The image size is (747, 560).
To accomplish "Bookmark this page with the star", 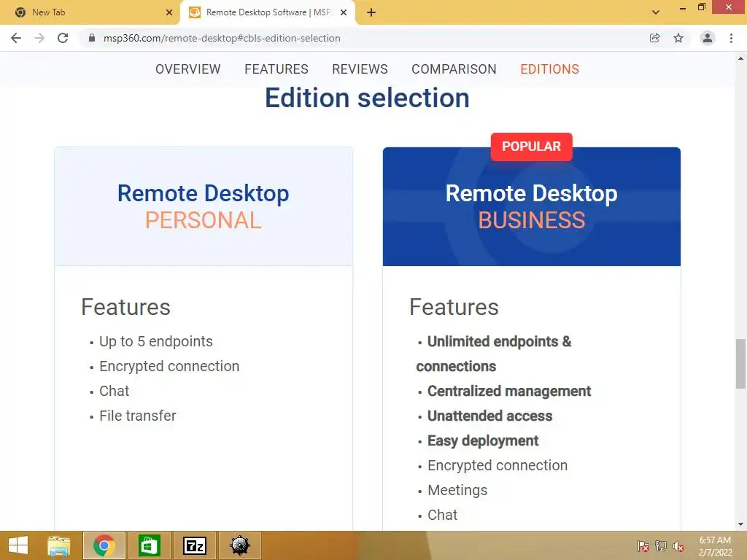I will click(x=678, y=38).
